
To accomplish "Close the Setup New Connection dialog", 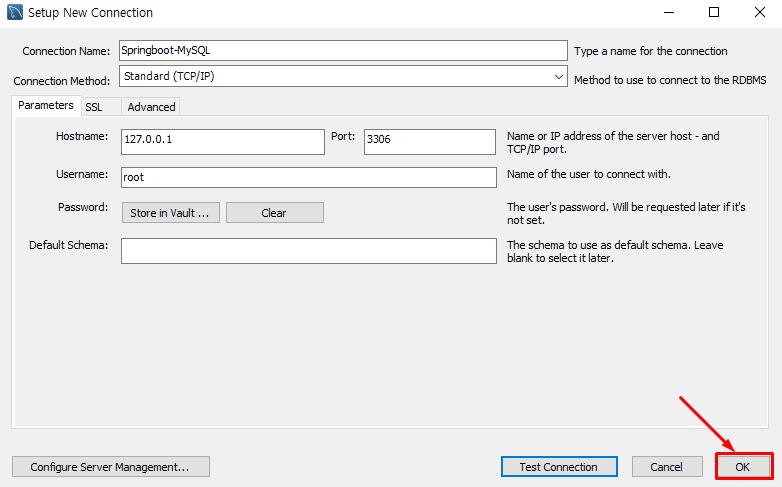I will tap(760, 12).
